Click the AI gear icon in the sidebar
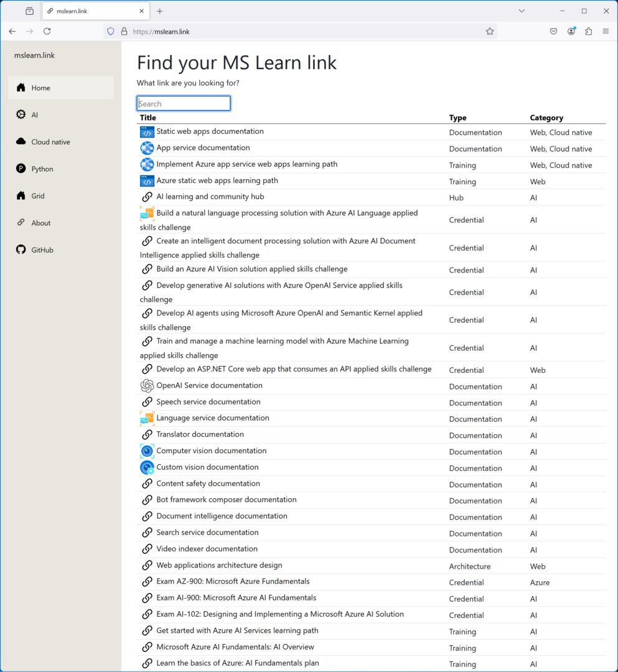This screenshot has height=672, width=618. pos(21,114)
